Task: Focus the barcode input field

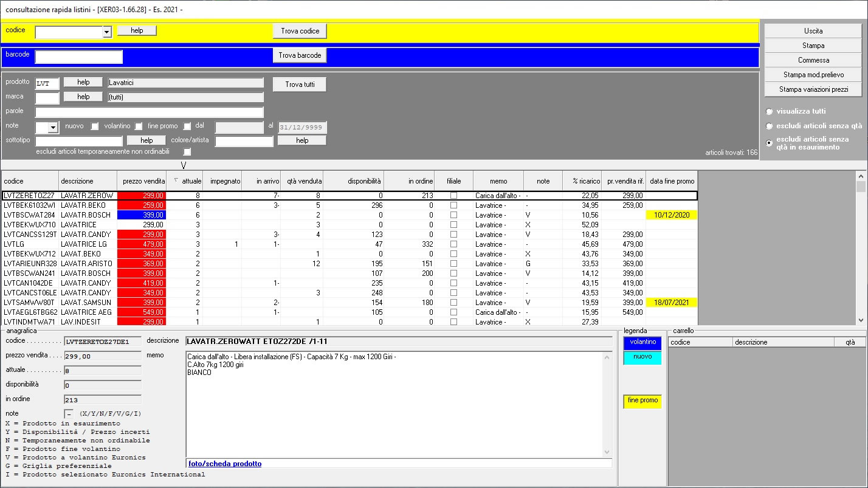Action: pos(79,57)
